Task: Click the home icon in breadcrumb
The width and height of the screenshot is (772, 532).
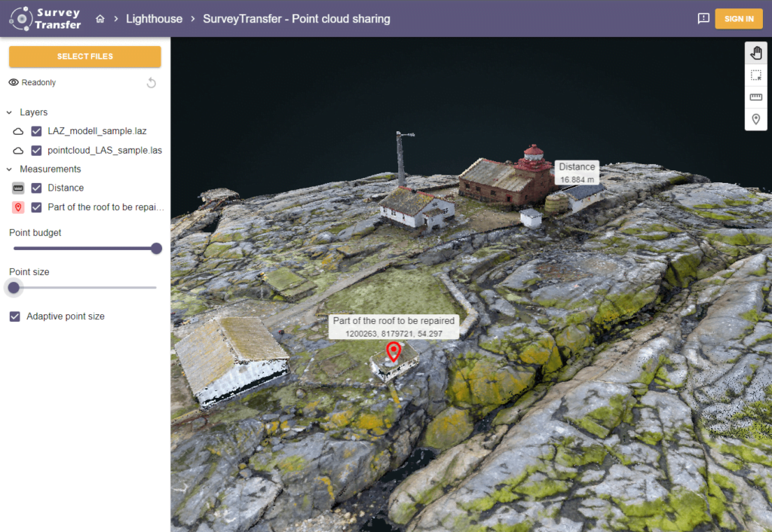Action: 100,19
